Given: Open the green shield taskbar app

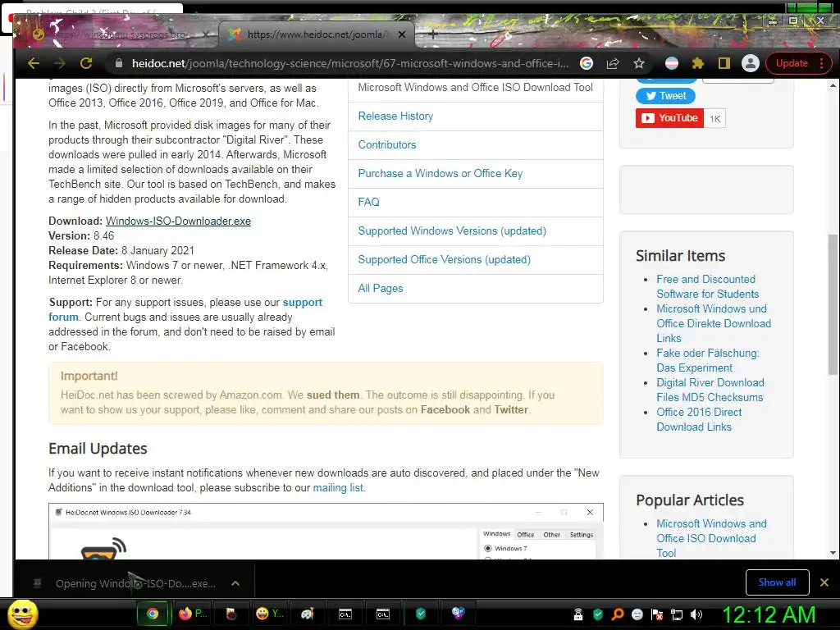Looking at the screenshot, I should [421, 614].
